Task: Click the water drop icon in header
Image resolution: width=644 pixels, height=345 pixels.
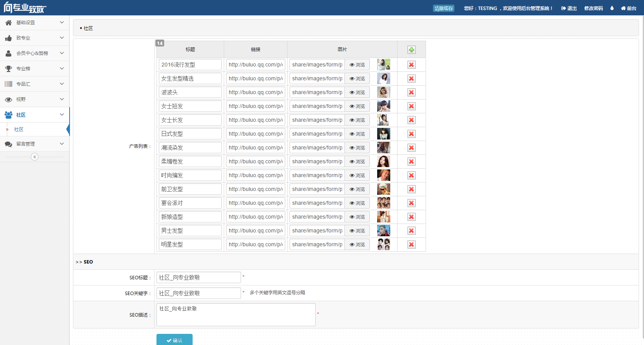Action: [x=612, y=8]
